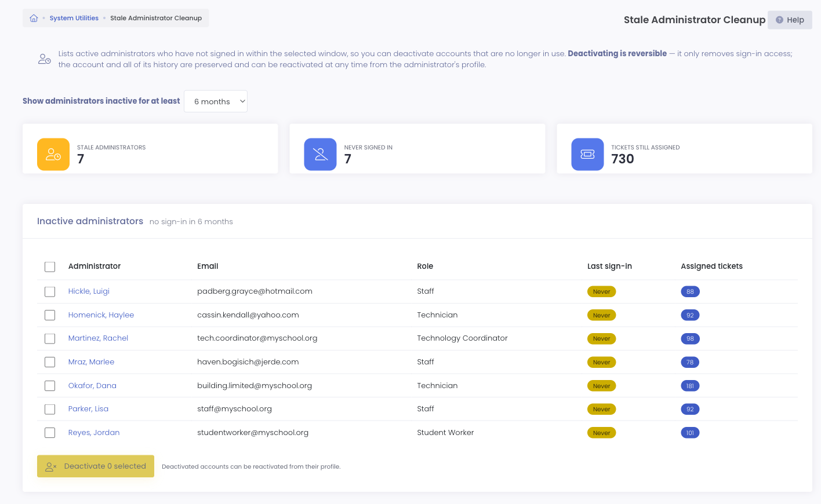
Task: Click the Stale Administrators orange icon
Action: point(53,154)
